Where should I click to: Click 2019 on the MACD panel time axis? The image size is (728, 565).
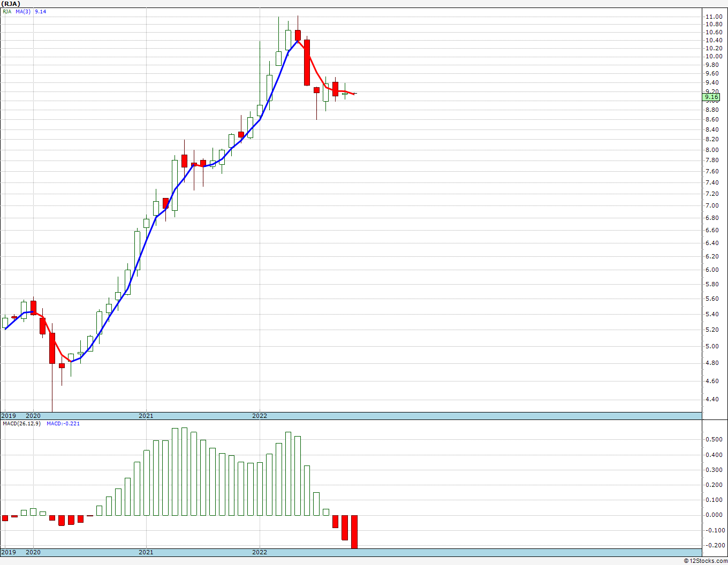(x=9, y=552)
